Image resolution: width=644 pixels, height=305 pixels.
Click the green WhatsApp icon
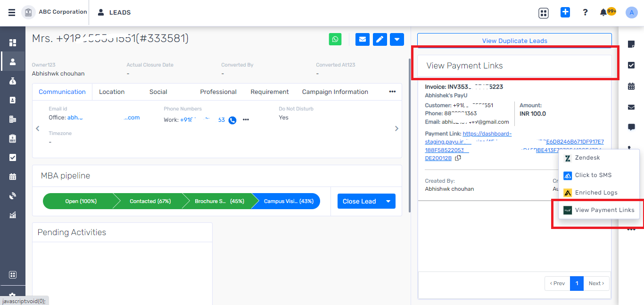[335, 39]
